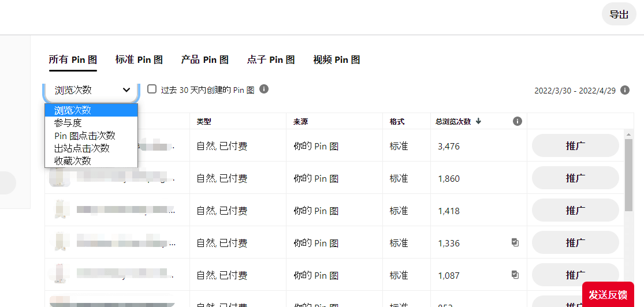
Task: Select Pin 图点击次数 from the dropdown list
Action: click(91, 136)
